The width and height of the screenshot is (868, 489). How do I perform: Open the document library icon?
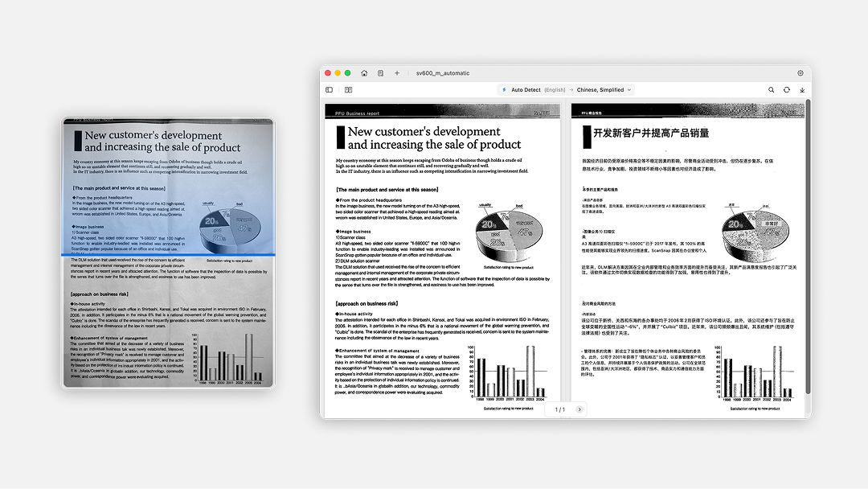[380, 73]
